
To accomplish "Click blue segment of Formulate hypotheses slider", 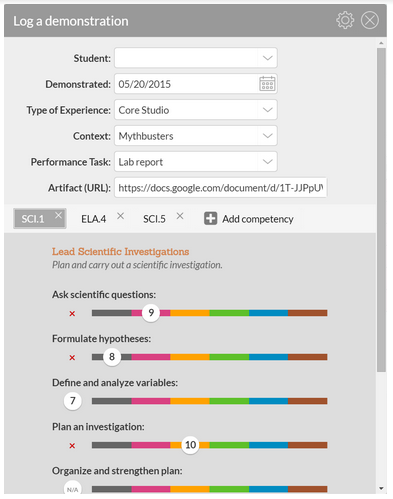I will click(x=268, y=357).
